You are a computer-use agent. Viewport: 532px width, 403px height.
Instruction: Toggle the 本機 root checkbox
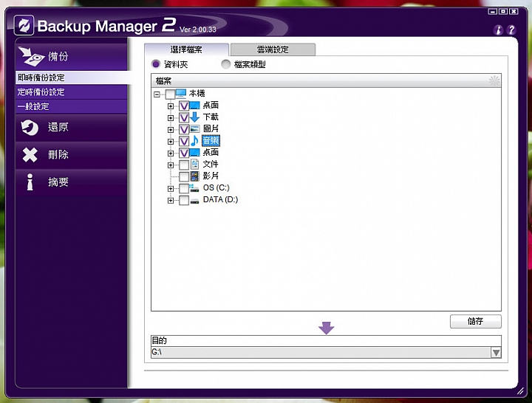(x=171, y=94)
